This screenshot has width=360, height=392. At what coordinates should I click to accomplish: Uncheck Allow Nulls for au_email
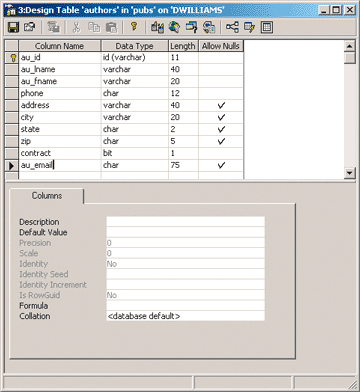click(221, 165)
